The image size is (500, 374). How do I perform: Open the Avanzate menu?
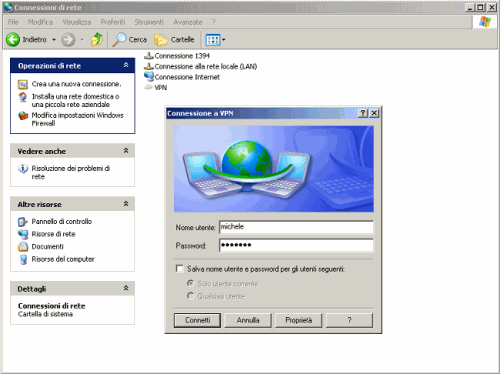click(x=188, y=22)
